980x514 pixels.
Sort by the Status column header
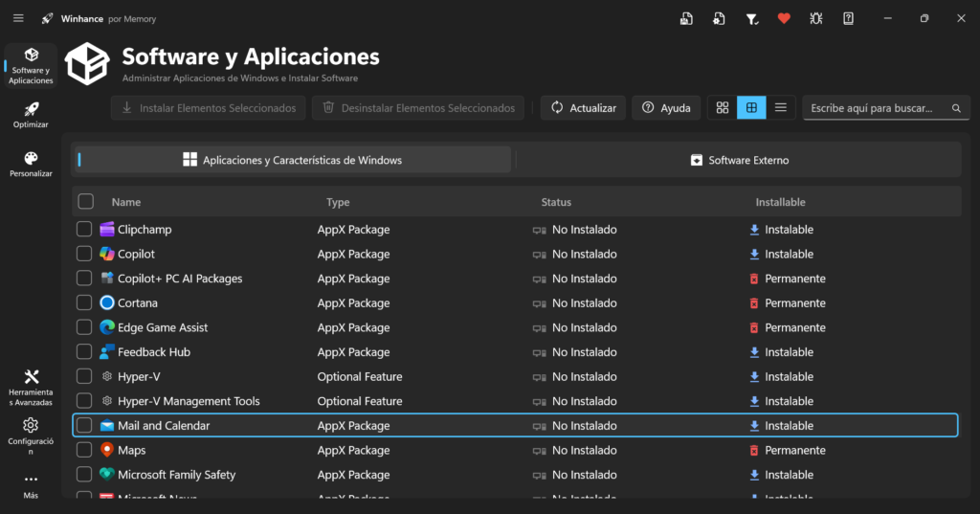(x=556, y=202)
